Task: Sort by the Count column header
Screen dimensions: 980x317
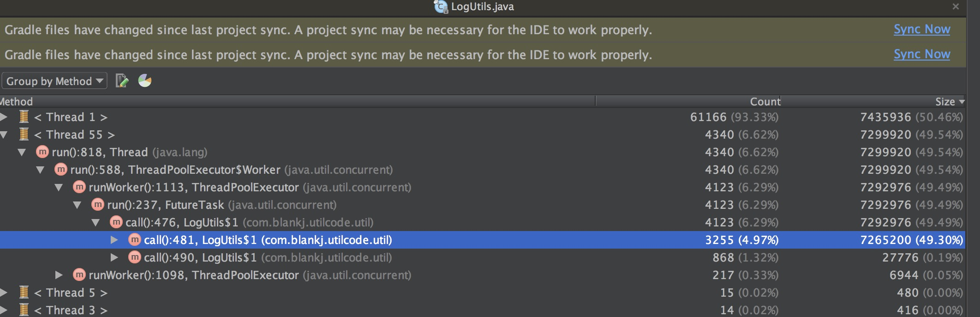Action: (x=765, y=102)
